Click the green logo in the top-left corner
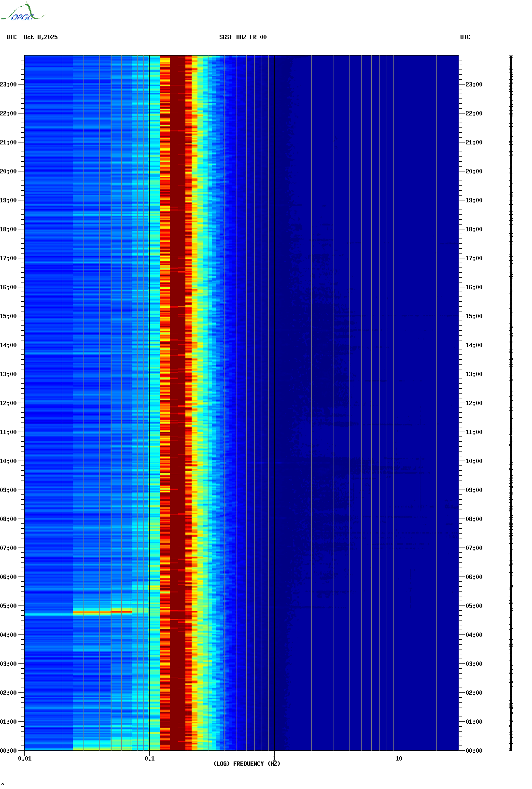 point(22,13)
